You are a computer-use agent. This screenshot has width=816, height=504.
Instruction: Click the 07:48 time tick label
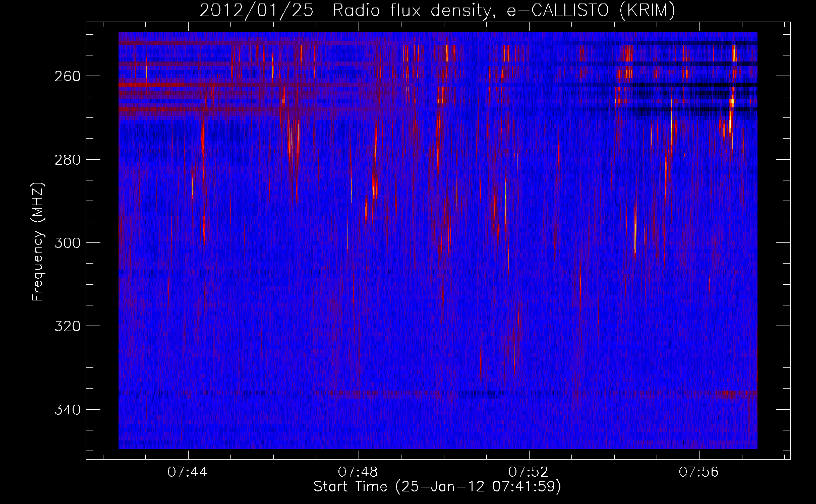pos(358,472)
